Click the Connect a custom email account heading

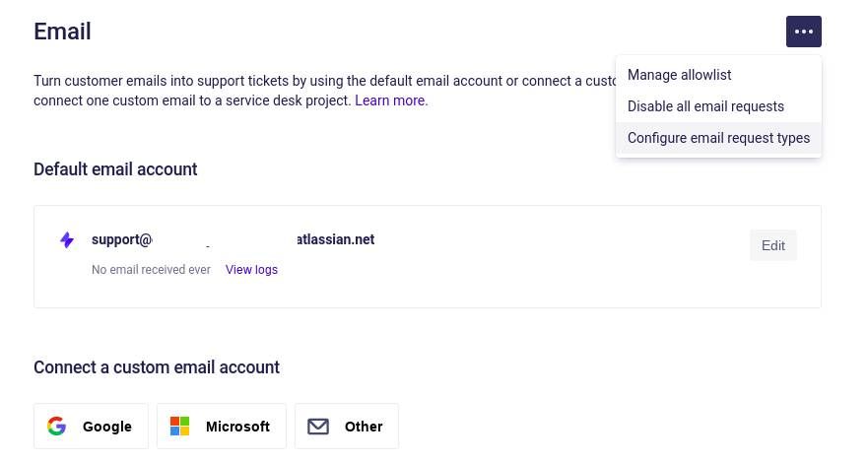pyautogui.click(x=157, y=367)
